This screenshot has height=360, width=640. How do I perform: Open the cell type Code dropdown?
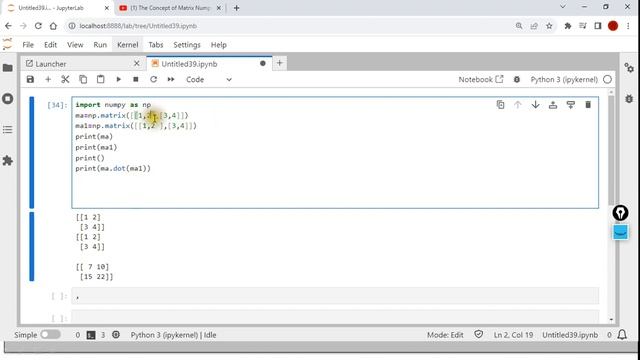(209, 80)
